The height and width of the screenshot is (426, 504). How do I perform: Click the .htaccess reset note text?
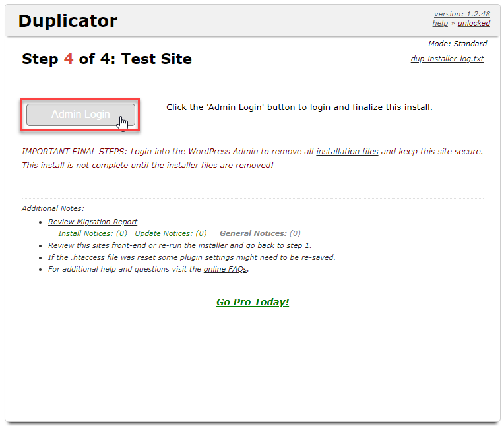pyautogui.click(x=191, y=257)
